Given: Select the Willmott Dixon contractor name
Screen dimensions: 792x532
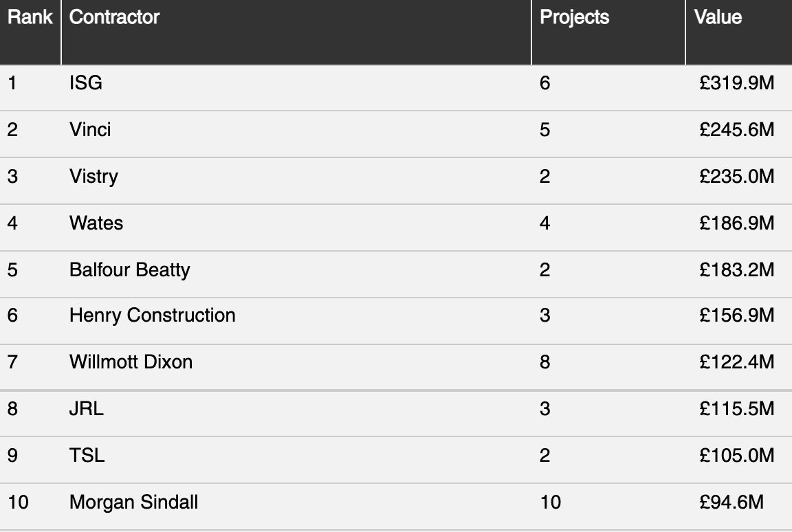Looking at the screenshot, I should [x=131, y=362].
